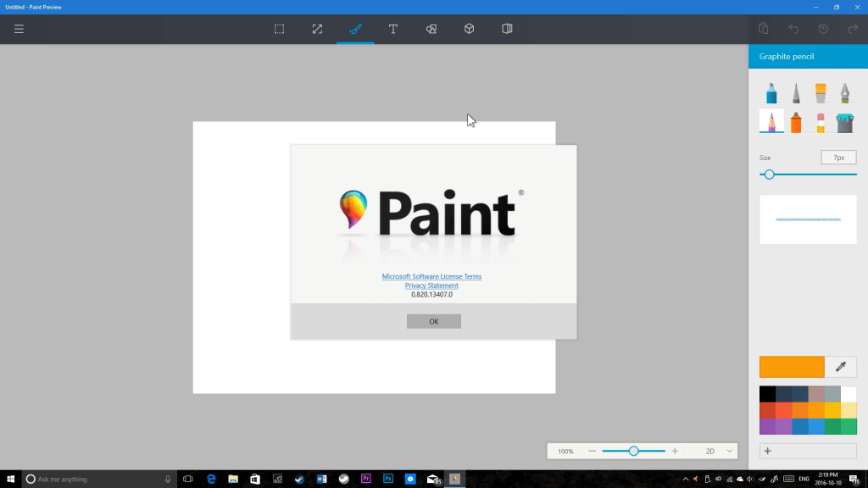
Task: Click the zoom in plus button
Action: (675, 451)
